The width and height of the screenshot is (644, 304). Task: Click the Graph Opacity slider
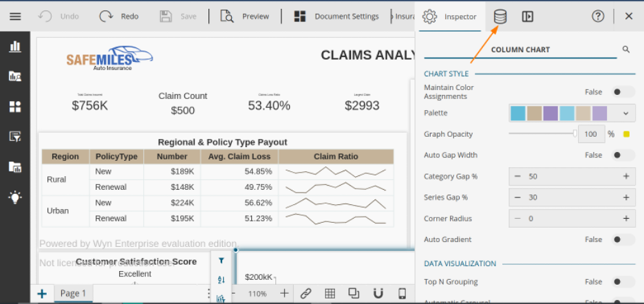(x=542, y=134)
